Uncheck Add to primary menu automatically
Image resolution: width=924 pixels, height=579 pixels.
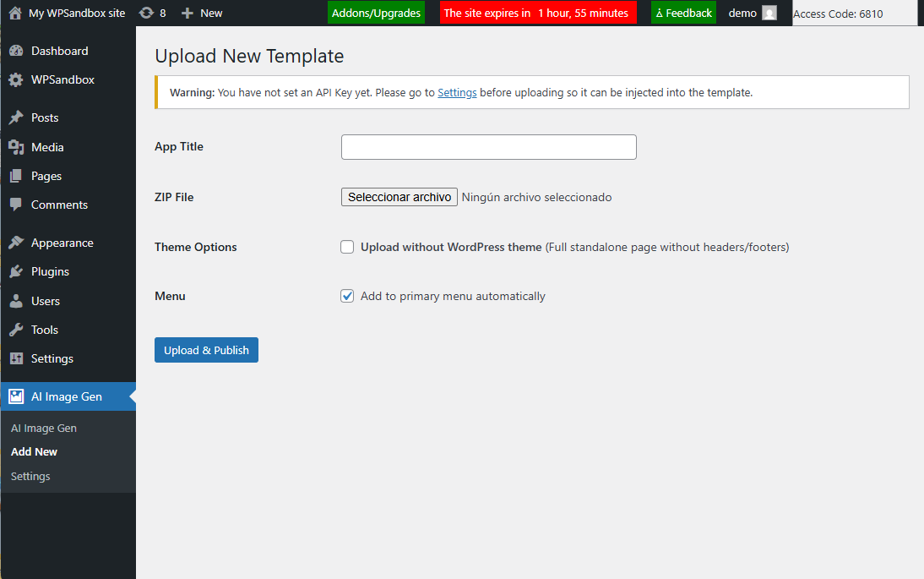[x=347, y=296]
